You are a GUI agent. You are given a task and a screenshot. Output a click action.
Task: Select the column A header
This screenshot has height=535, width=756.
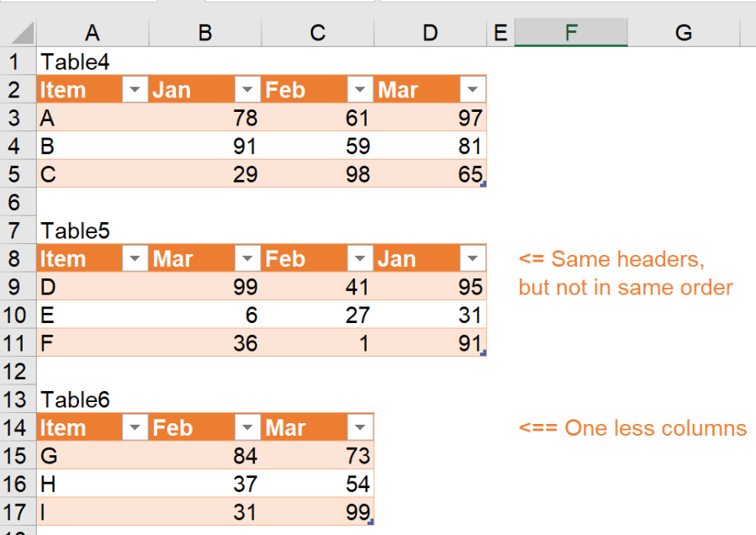point(93,33)
